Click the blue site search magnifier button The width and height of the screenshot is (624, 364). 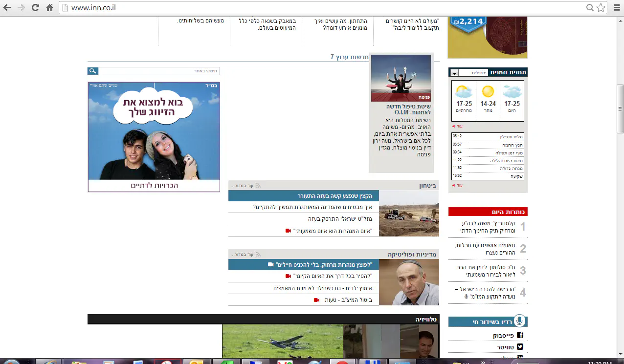[x=93, y=71]
